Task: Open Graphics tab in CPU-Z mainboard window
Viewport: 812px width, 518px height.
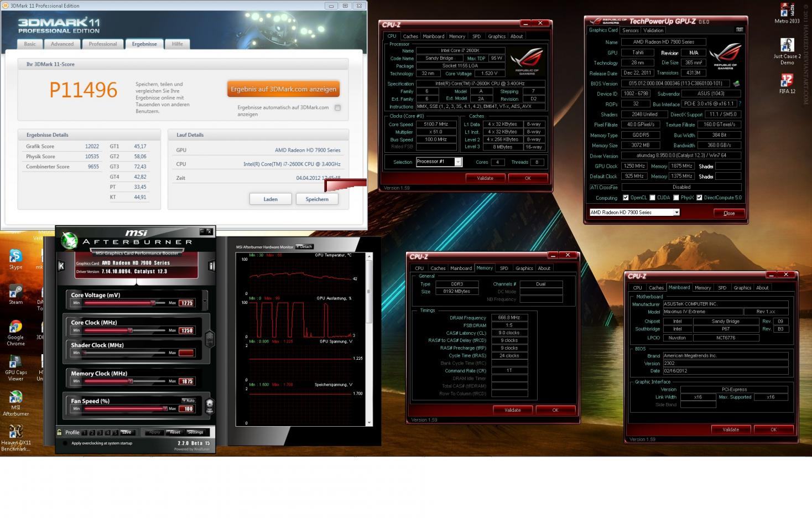Action: (742, 288)
